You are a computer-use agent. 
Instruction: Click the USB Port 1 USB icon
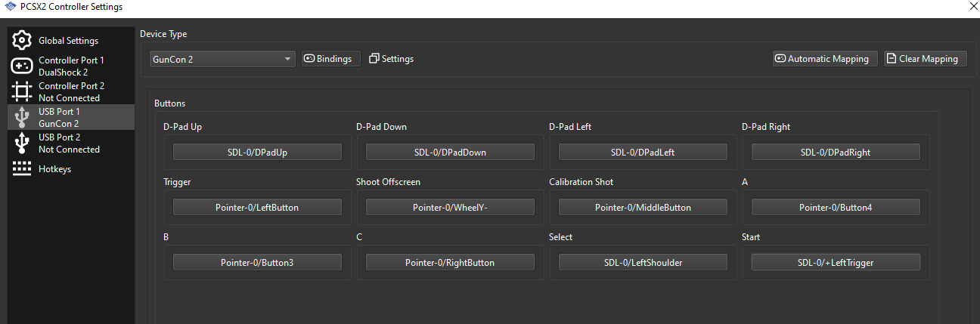tap(22, 118)
